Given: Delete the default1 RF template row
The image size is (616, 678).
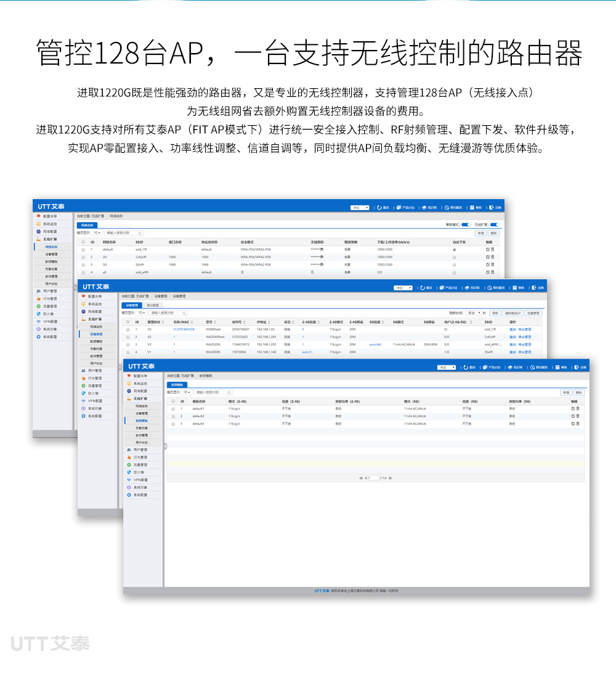Looking at the screenshot, I should (578, 409).
